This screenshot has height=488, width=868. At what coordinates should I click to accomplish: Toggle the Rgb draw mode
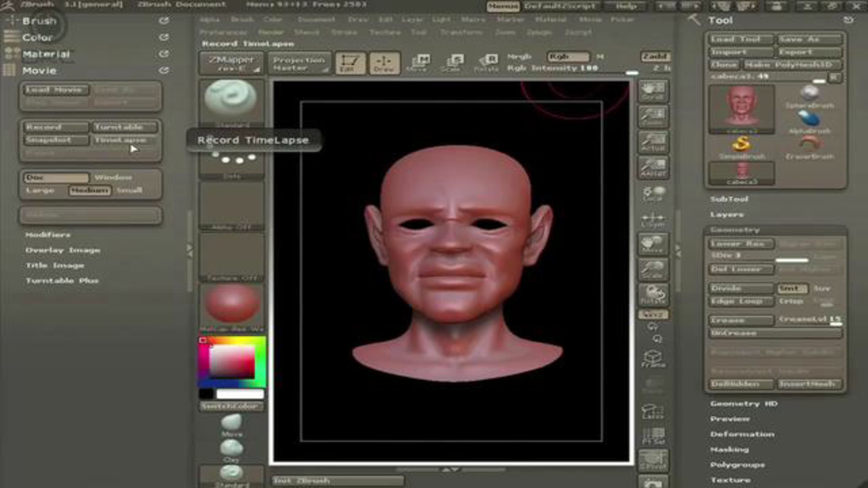click(568, 57)
